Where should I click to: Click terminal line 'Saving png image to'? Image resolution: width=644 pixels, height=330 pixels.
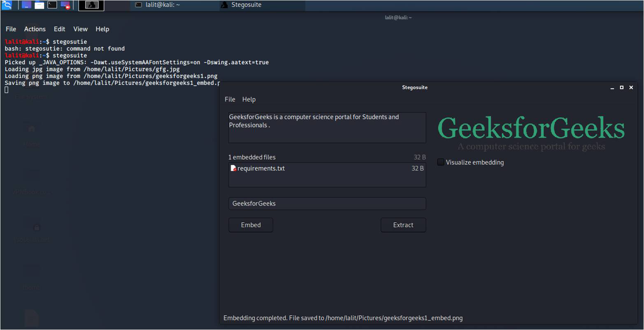112,83
